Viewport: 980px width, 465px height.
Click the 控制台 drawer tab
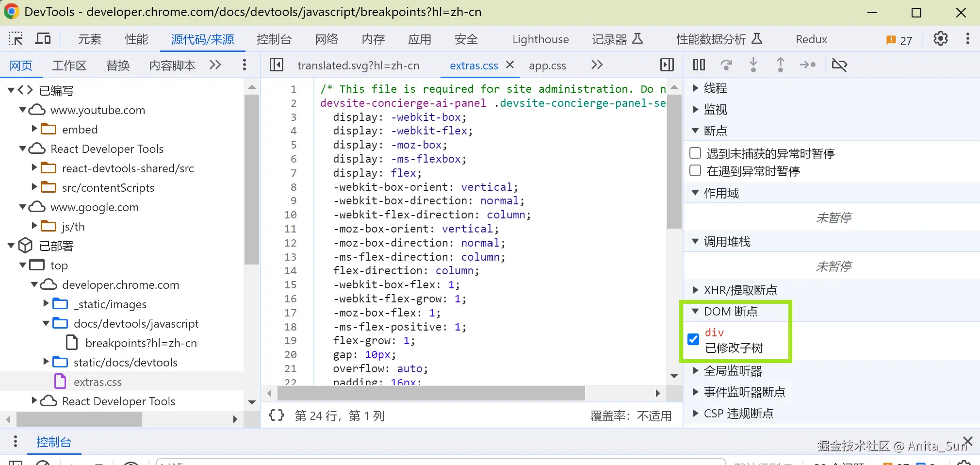[x=54, y=442]
